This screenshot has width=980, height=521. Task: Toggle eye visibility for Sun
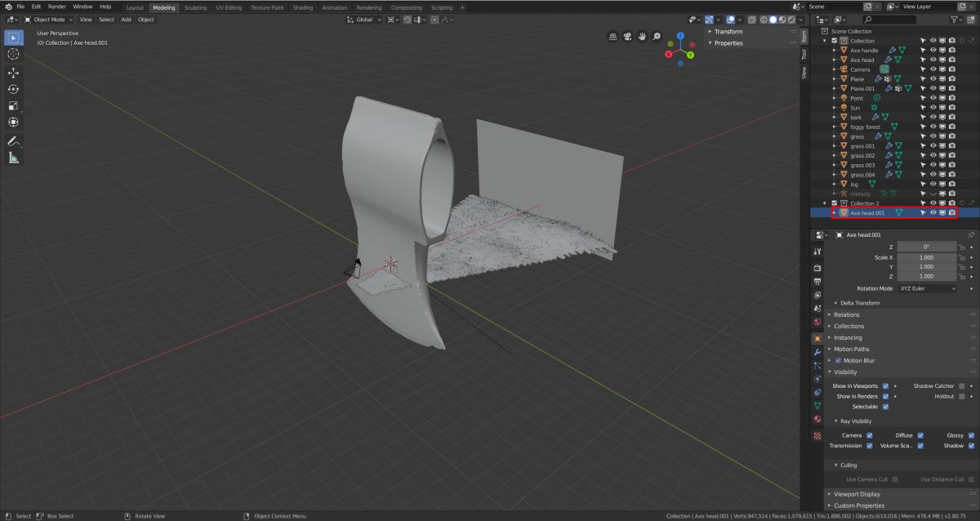[x=933, y=108]
